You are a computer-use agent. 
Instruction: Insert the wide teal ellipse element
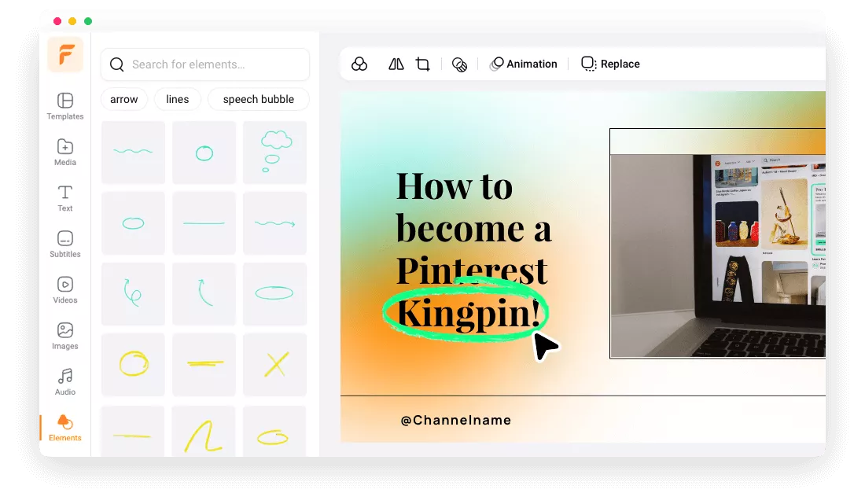(274, 294)
